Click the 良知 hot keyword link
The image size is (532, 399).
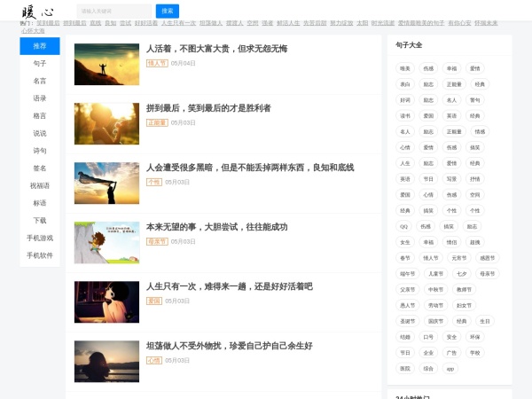coord(110,23)
